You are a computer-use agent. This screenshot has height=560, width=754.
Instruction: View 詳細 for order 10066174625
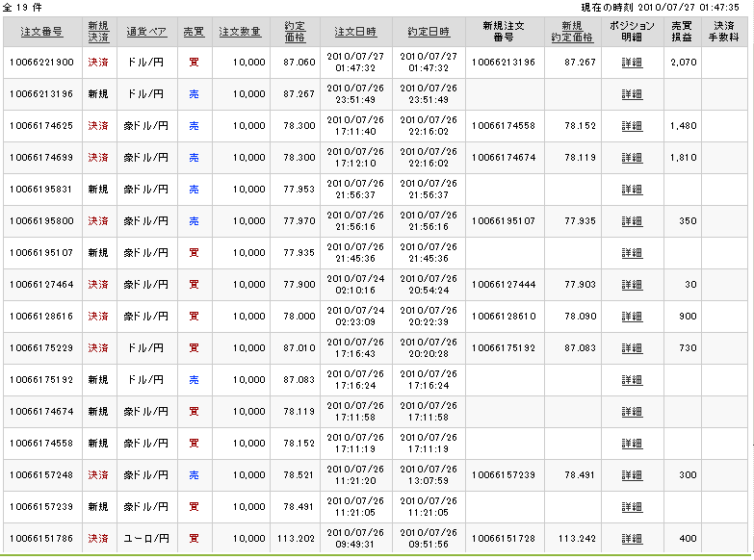[x=632, y=126]
